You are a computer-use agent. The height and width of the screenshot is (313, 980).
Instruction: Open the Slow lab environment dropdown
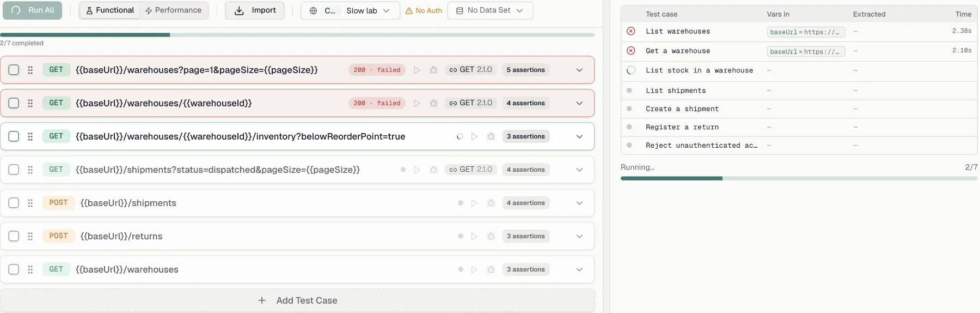pos(368,10)
